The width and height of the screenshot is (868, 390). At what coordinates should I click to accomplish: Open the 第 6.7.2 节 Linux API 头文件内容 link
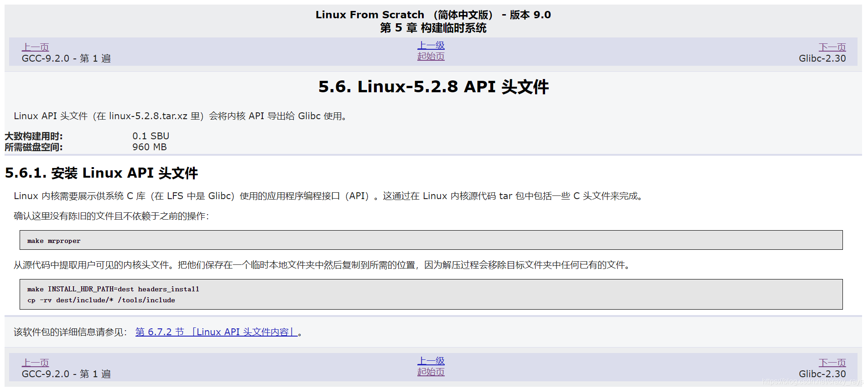tap(217, 332)
